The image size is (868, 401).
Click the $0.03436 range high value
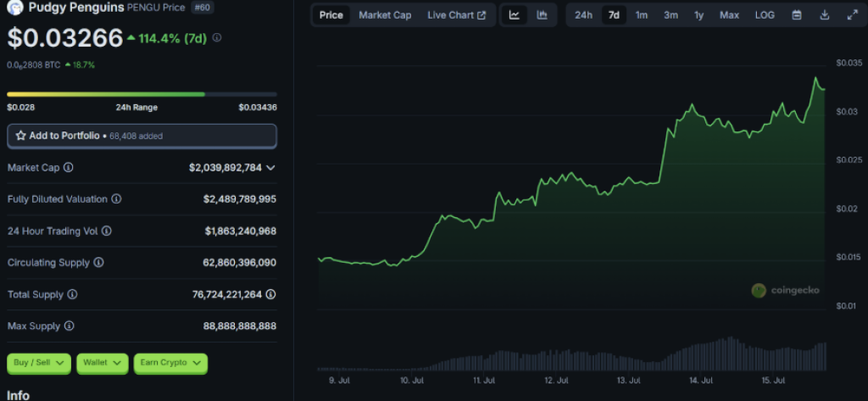(x=258, y=108)
